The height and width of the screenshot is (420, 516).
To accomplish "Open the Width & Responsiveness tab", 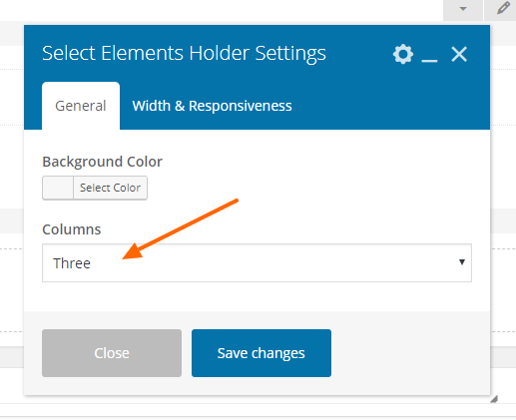I will (x=212, y=106).
